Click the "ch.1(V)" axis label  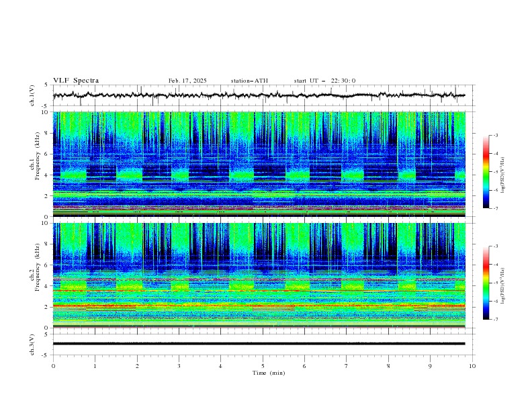coord(32,95)
